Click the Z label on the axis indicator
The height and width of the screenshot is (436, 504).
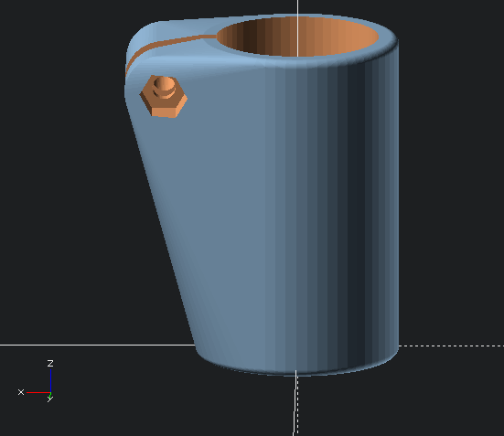50,364
